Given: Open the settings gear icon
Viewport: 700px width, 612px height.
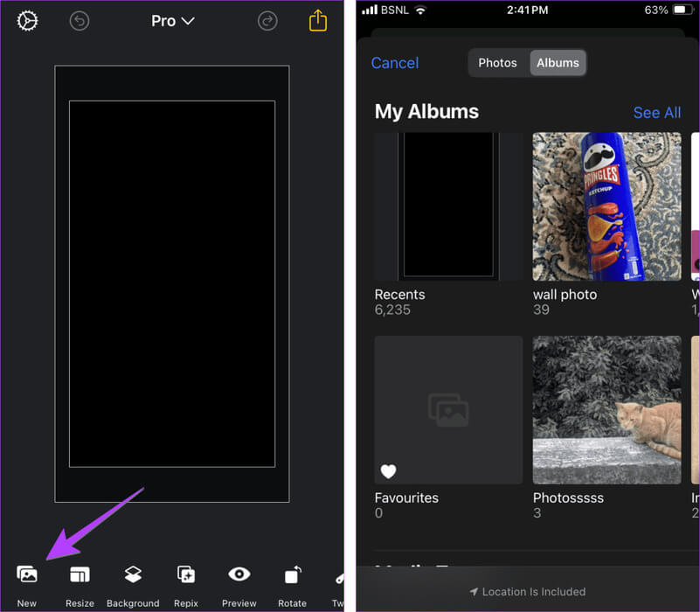Looking at the screenshot, I should click(x=28, y=21).
